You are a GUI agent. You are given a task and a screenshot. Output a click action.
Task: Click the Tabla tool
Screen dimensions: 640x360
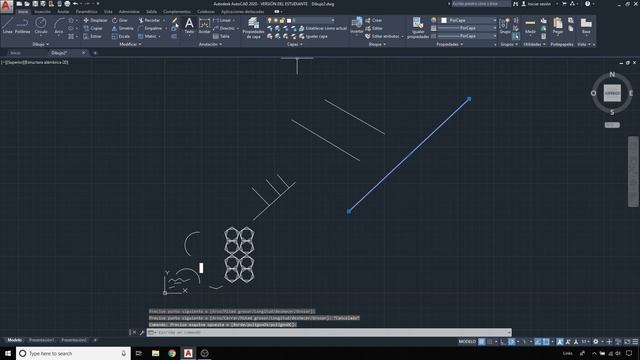click(221, 36)
